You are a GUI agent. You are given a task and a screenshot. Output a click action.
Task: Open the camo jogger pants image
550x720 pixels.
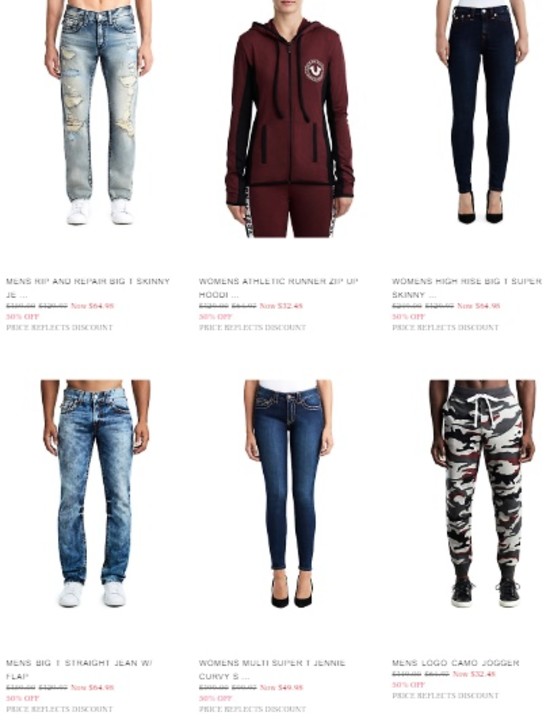[482, 494]
